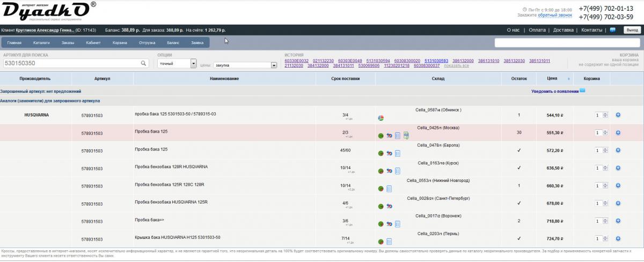
Task: Click the envelope icon beside Уведомить о появлении
Action: pos(582,91)
